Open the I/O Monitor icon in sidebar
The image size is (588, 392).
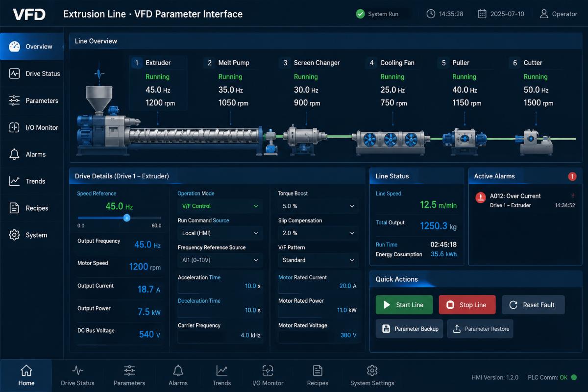tap(14, 127)
